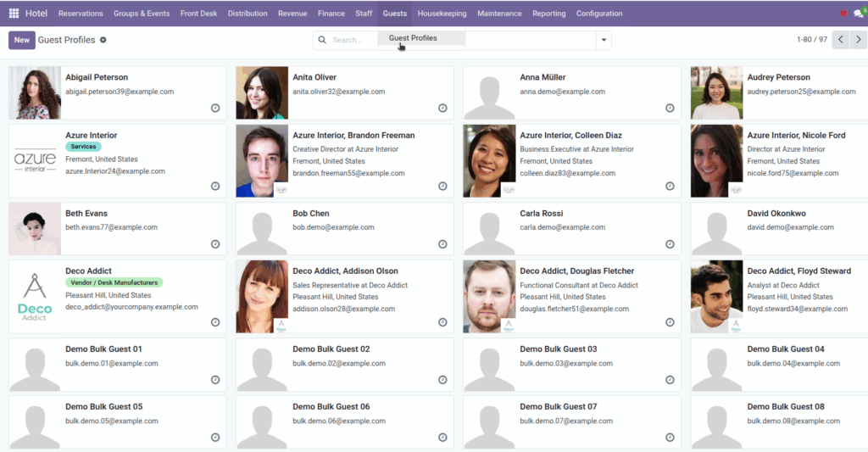868x452 pixels.
Task: Select Guest Profiles from Guests dropdown
Action: tap(413, 37)
